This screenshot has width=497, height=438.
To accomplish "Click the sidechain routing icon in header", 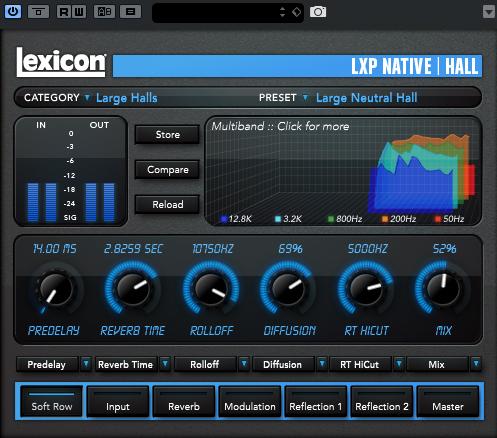I will [39, 12].
